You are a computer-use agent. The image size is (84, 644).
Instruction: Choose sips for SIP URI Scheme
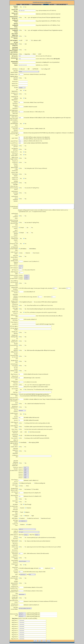coord(24,44)
